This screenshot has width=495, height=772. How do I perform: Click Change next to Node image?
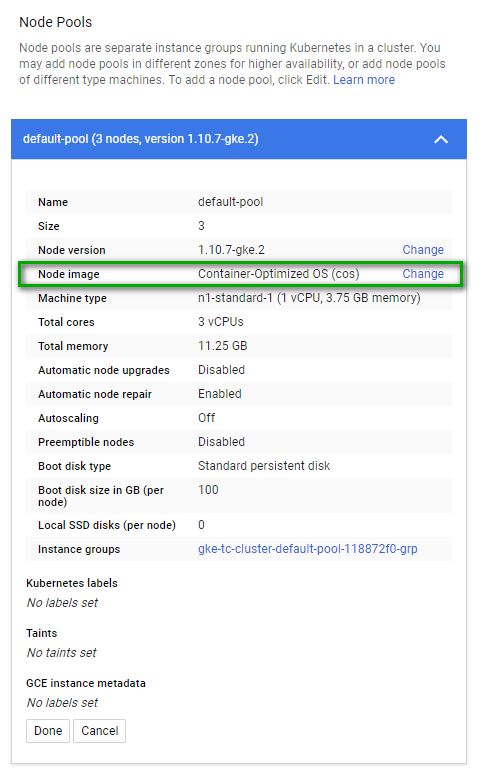(x=423, y=274)
